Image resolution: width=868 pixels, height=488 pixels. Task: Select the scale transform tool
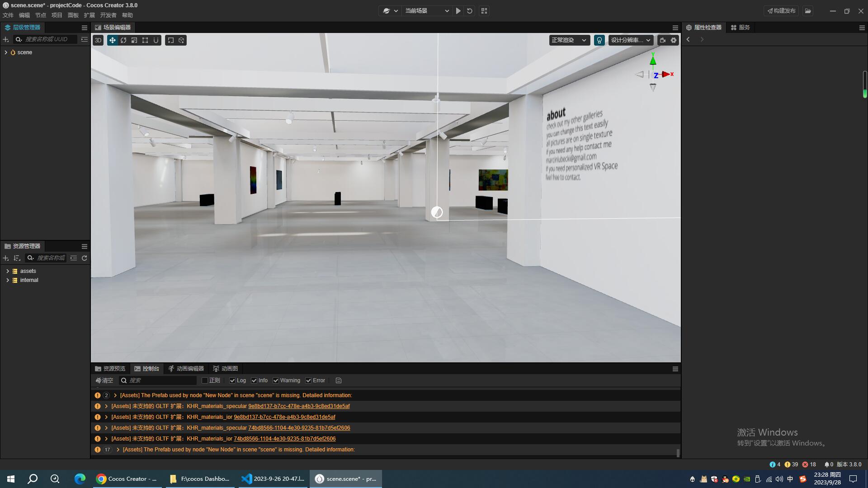pyautogui.click(x=134, y=40)
